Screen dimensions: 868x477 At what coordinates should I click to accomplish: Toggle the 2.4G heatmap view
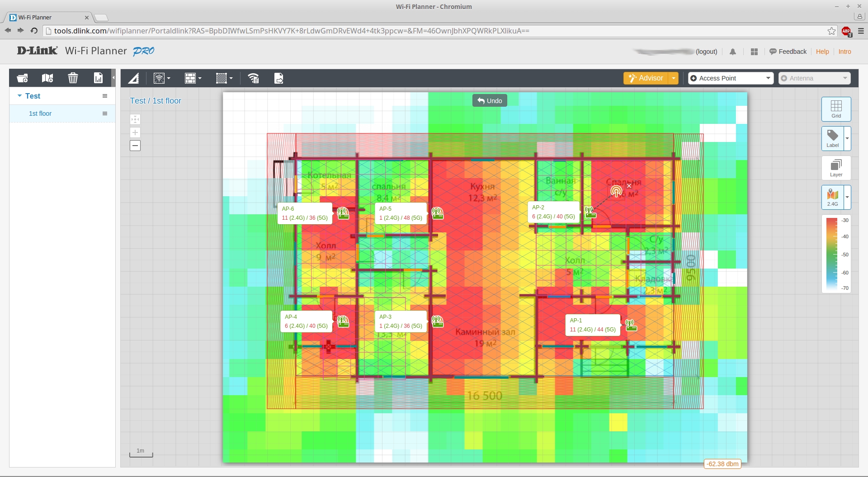[832, 197]
